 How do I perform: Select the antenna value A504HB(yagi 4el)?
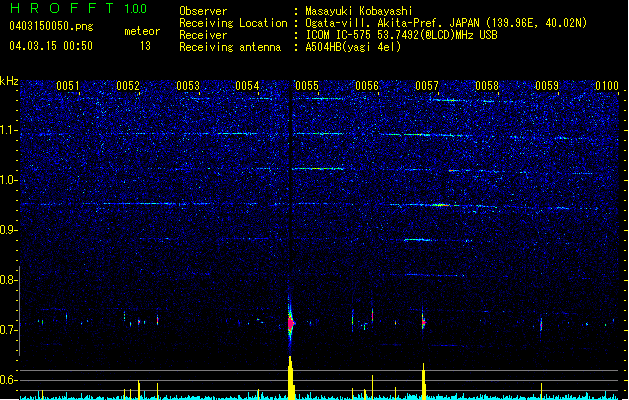point(353,47)
